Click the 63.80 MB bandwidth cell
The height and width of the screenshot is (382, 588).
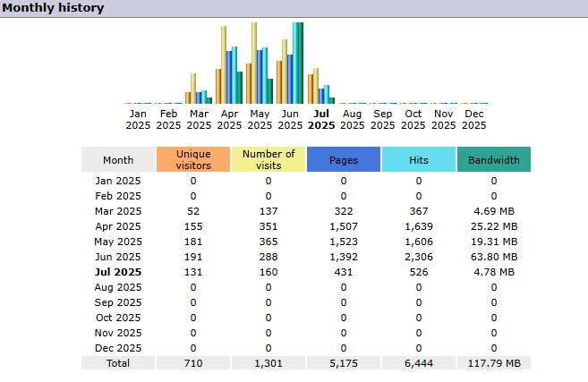[x=493, y=257]
